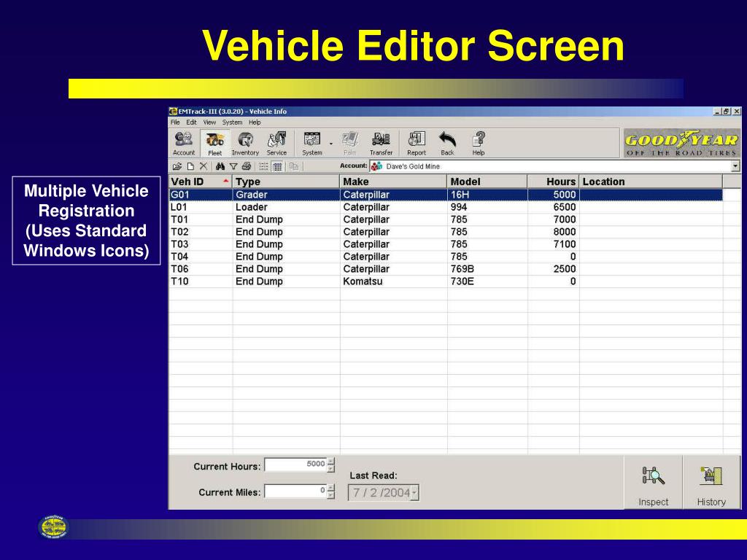Open the Service mechanic icon

click(x=276, y=144)
